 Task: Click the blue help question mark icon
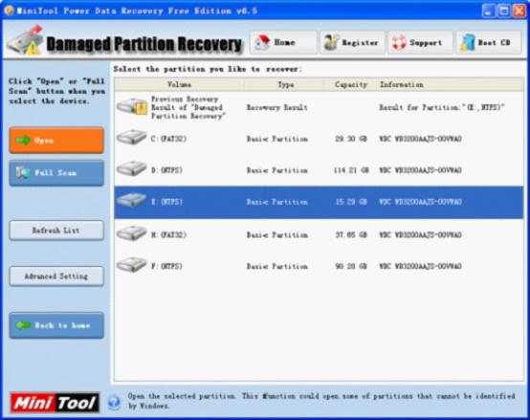114,402
